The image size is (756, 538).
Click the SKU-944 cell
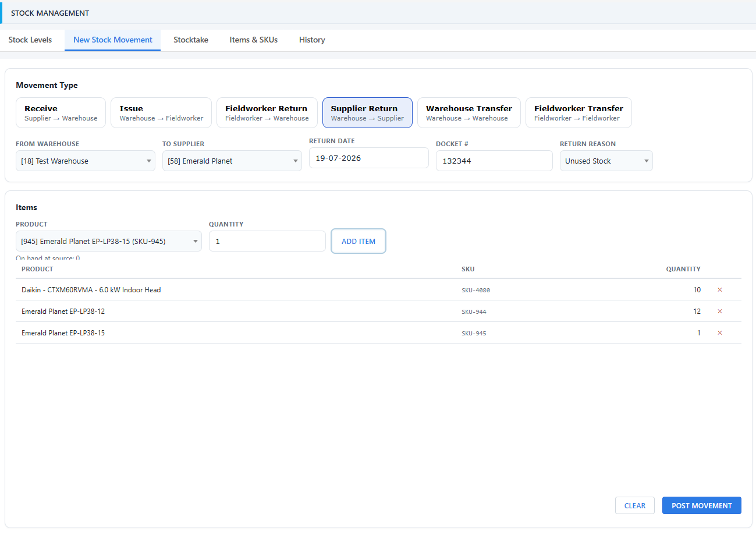point(474,312)
